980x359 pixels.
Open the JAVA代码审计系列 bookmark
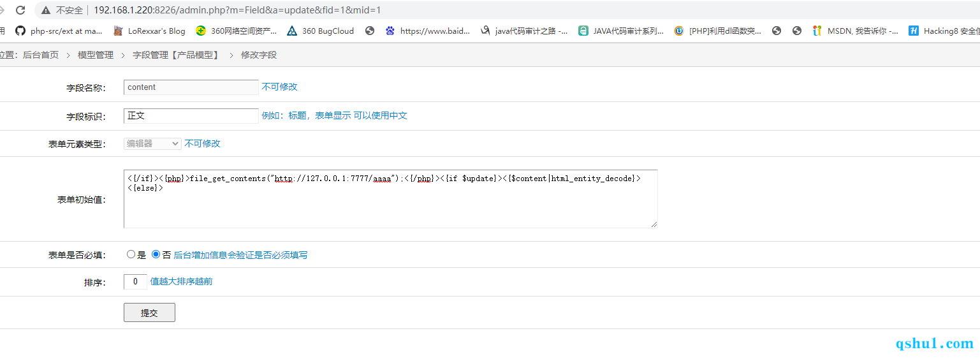coord(621,31)
